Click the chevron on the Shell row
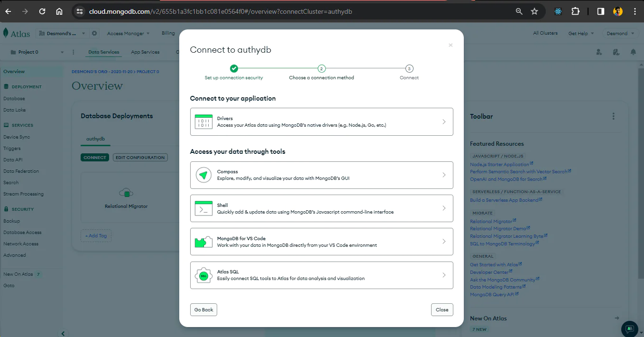 (x=444, y=208)
